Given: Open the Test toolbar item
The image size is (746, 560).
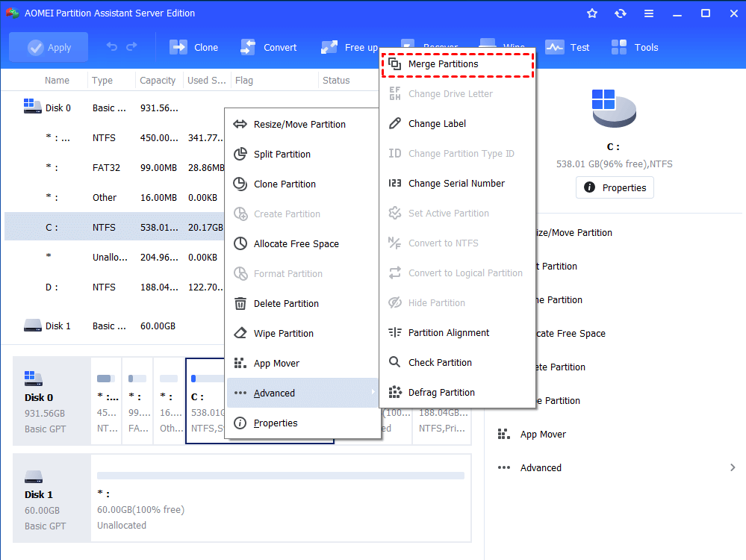Looking at the screenshot, I should 567,47.
